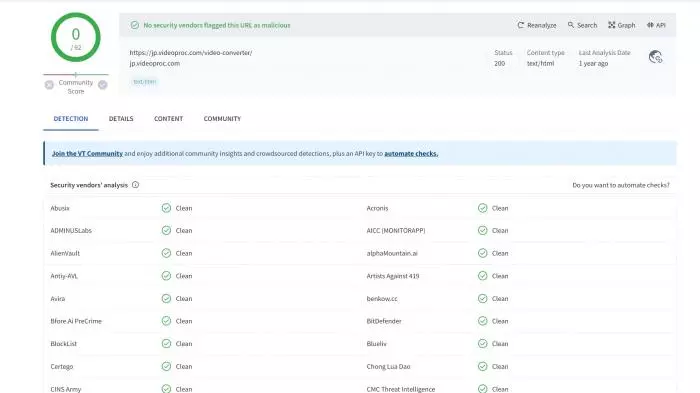Click the green check icon in the no-vendors-flagged banner
This screenshot has width=700, height=393.
134,25
